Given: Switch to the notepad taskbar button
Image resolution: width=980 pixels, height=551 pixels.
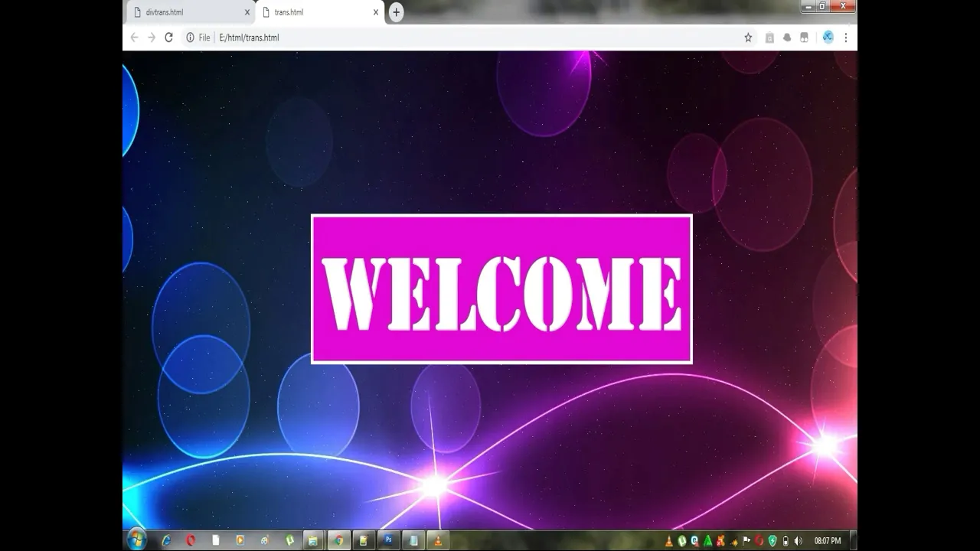Looking at the screenshot, I should (364, 540).
